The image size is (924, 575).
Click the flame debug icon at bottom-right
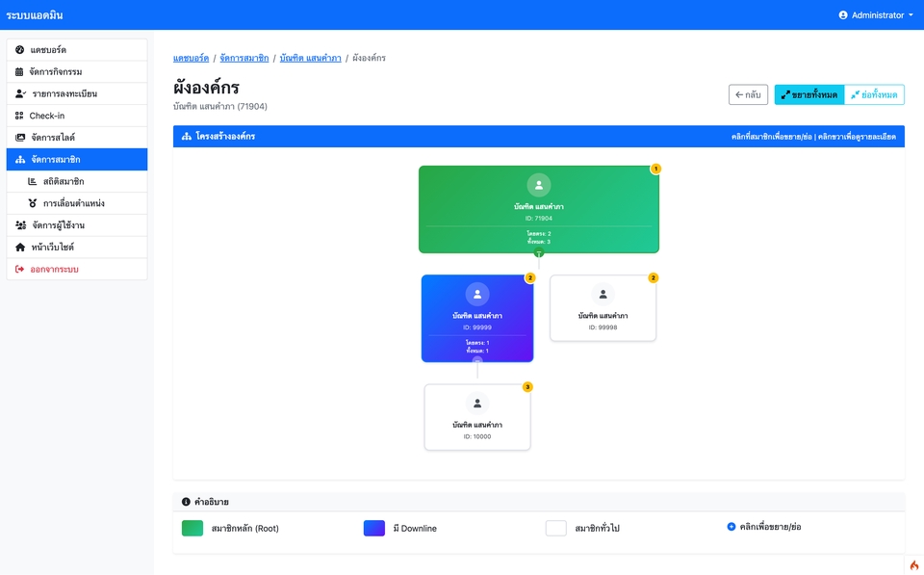[x=913, y=565]
